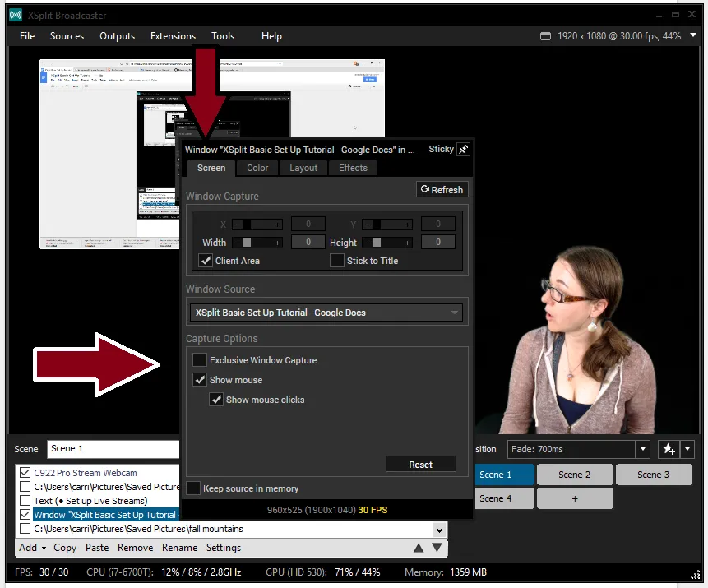
Task: Open the Fade transition dropdown arrow
Action: pyautogui.click(x=642, y=449)
